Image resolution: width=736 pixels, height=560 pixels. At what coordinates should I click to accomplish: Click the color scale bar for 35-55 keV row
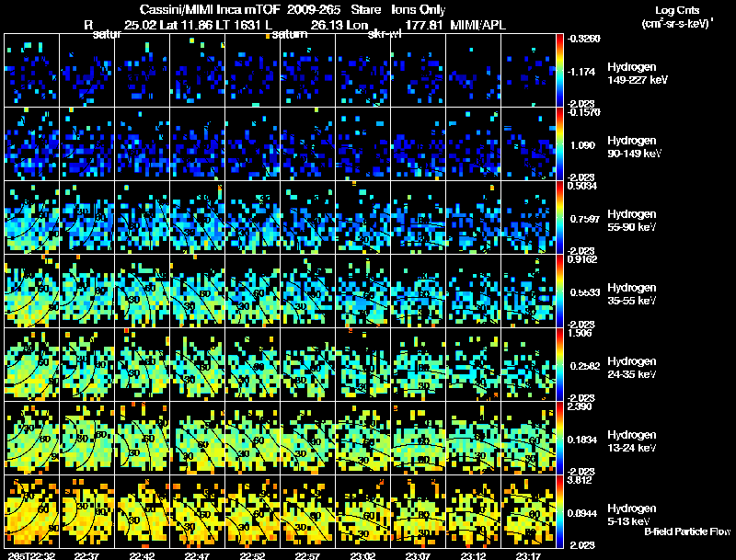559,291
